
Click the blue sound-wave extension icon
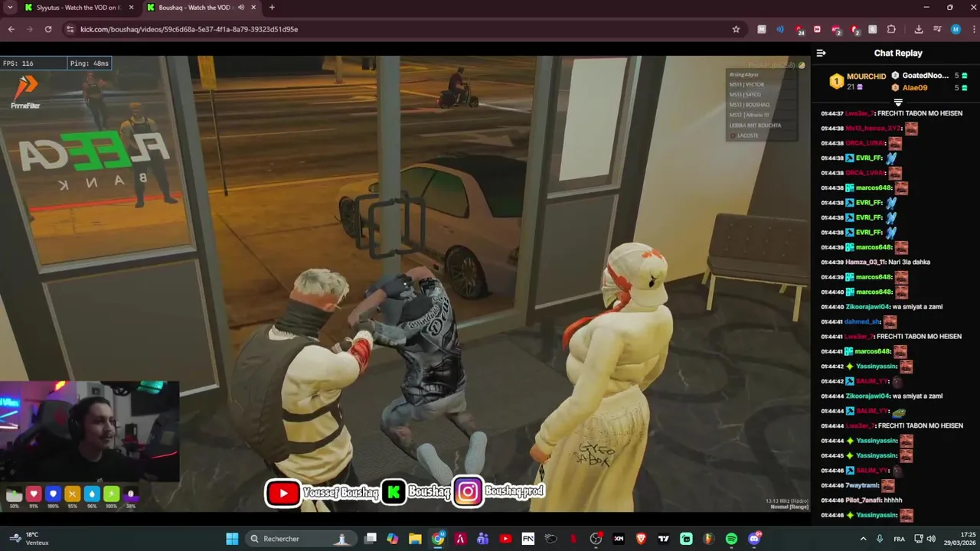point(780,29)
